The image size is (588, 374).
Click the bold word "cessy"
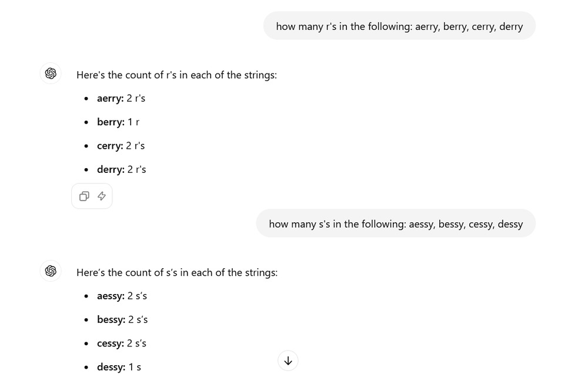pyautogui.click(x=110, y=343)
